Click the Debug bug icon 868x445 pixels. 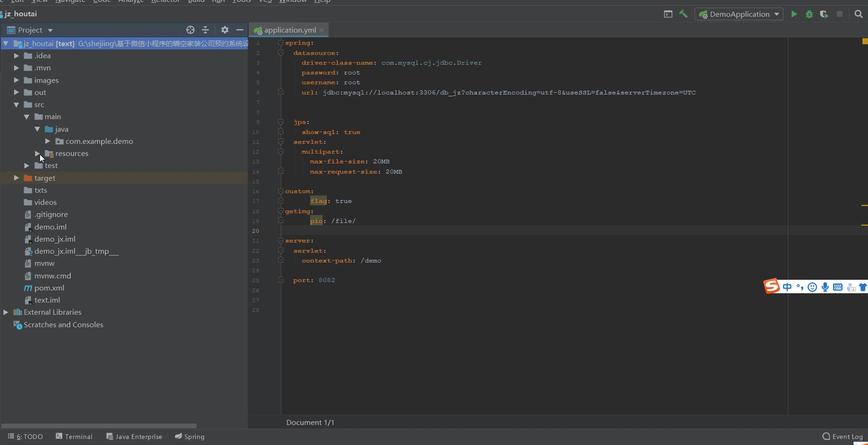click(x=809, y=14)
